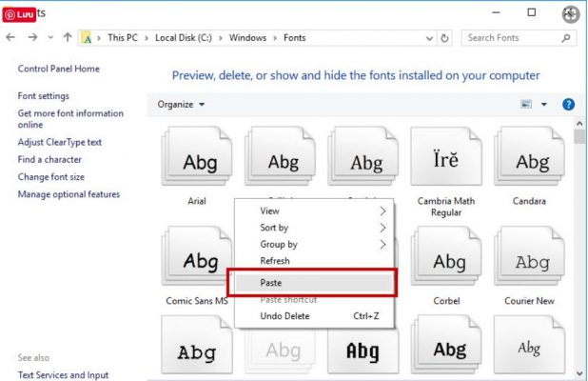Open Control Panel Home link
This screenshot has width=588, height=381.
pos(58,69)
